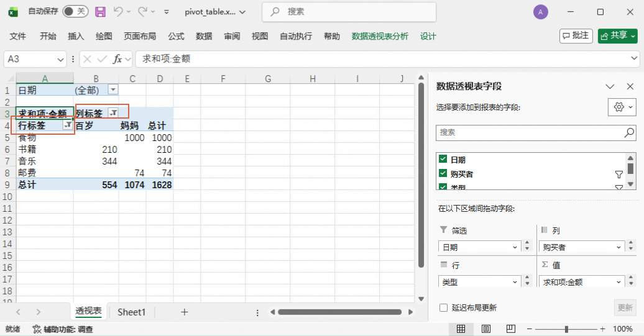Click the Save icon in title bar
Screen dimensions: 644x336
click(100, 12)
